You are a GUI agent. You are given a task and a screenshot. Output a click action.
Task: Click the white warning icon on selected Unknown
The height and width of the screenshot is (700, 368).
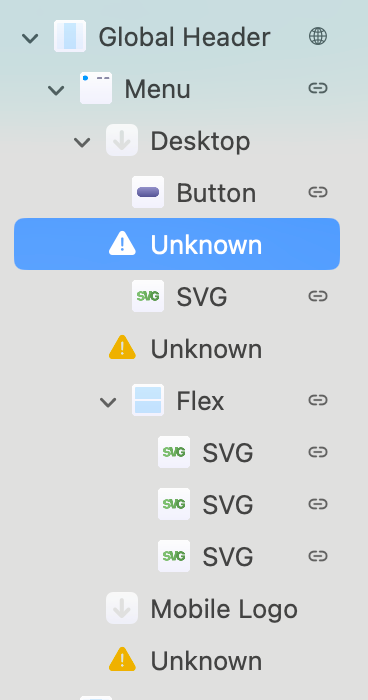[122, 244]
